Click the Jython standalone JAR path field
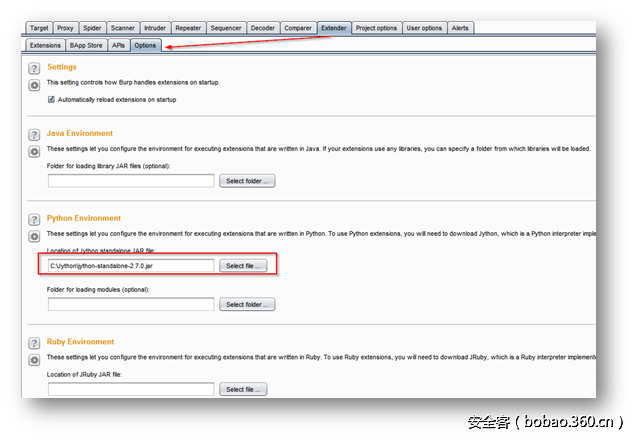 click(131, 266)
